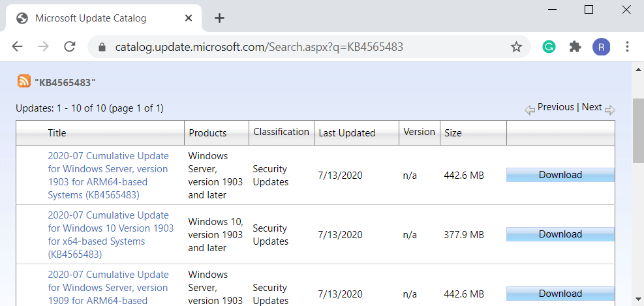The height and width of the screenshot is (306, 644).
Task: Click the 377.9 MB size cell
Action: tap(464, 235)
